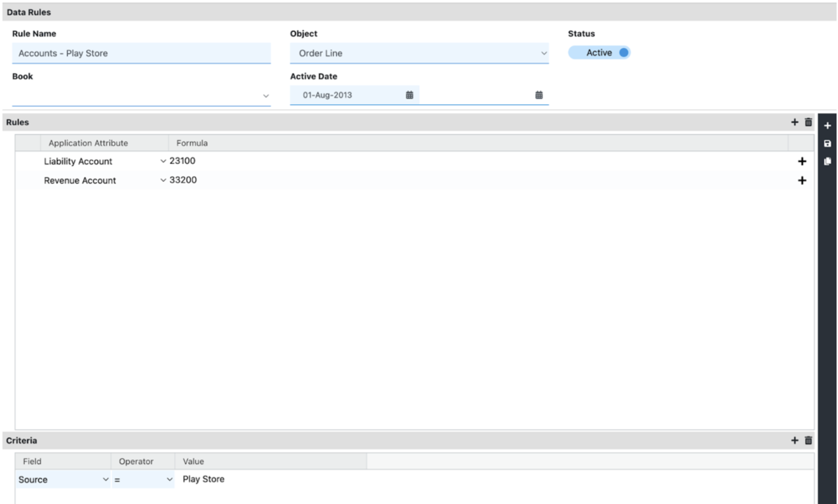
Task: Click the 33200 formula cell
Action: [183, 180]
